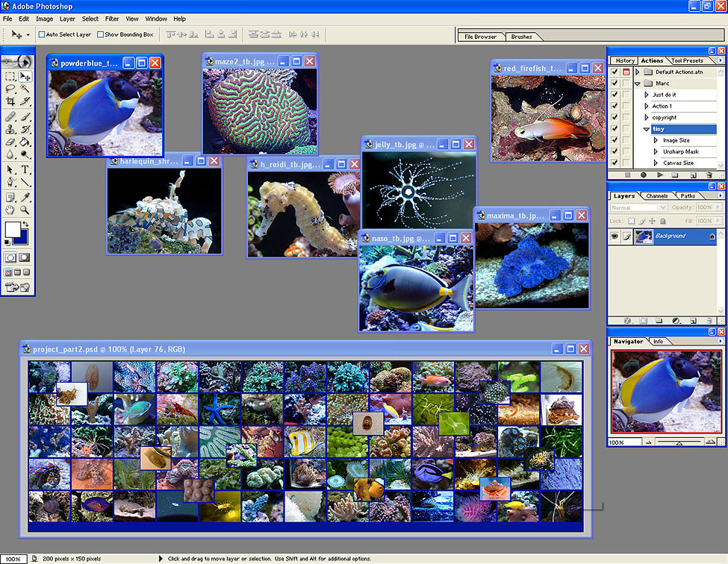Activate the Hand tool

coord(10,210)
